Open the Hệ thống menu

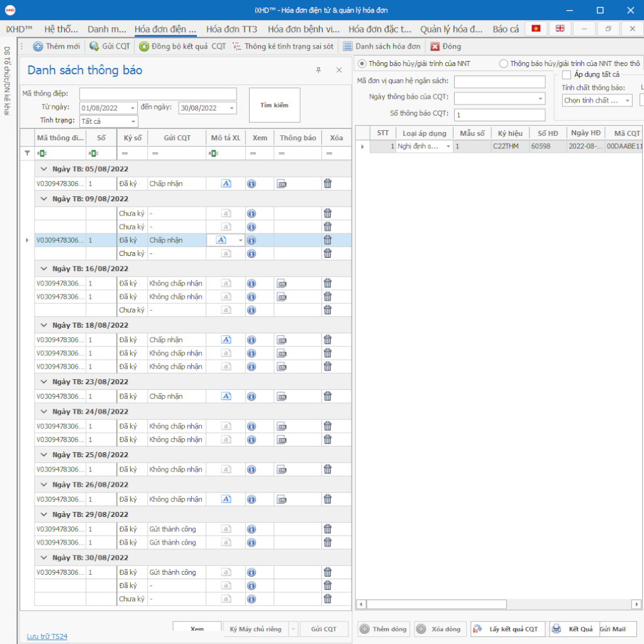61,29
